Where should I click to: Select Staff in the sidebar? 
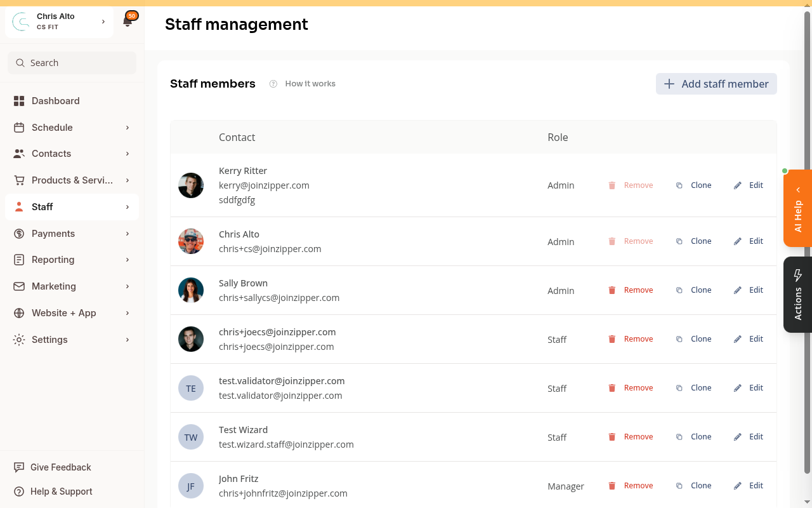(x=72, y=207)
